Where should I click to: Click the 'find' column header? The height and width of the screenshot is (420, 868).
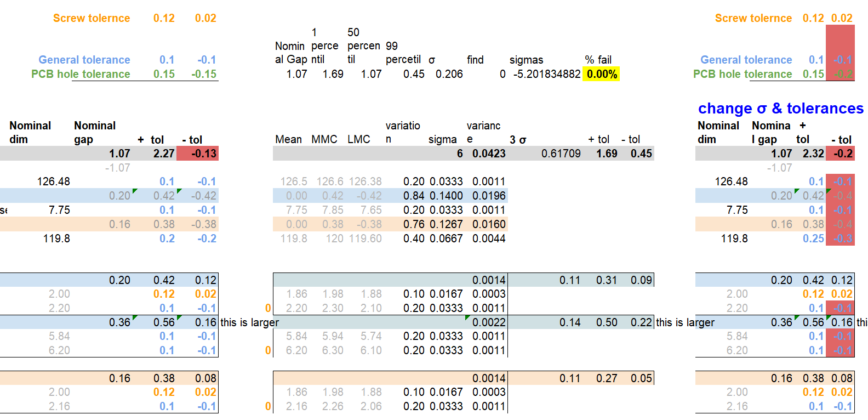click(475, 60)
